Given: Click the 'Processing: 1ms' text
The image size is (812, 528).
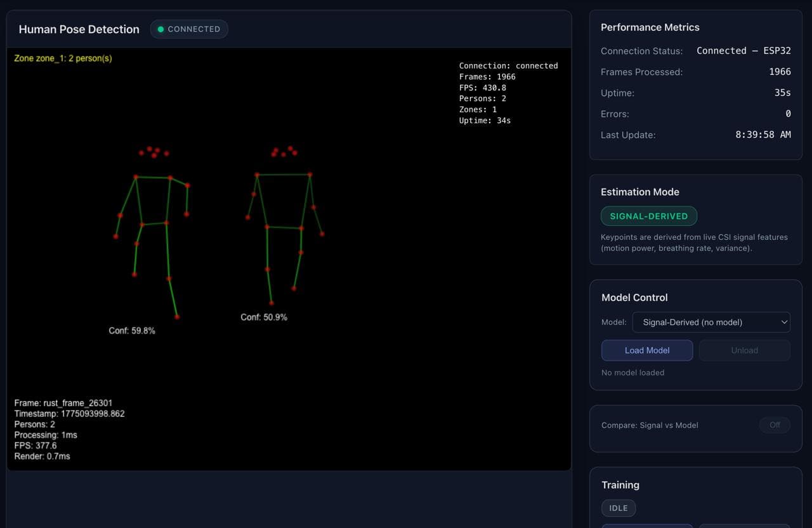Looking at the screenshot, I should tap(46, 435).
